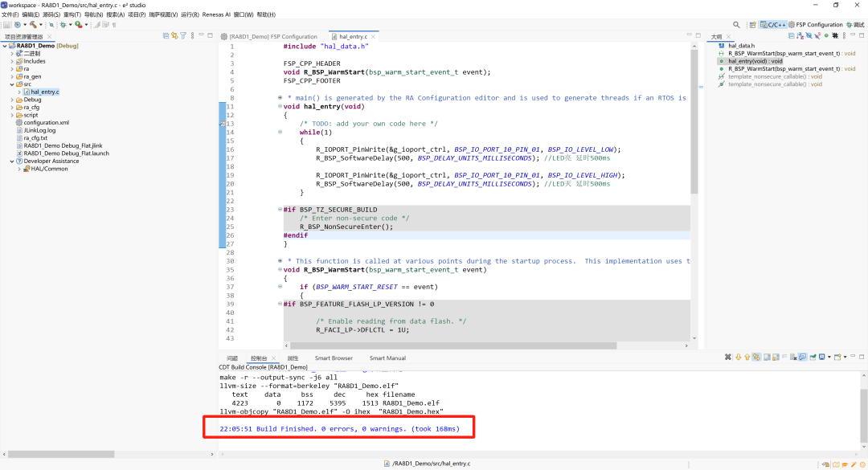
Task: Toggle Hide Fields in the outline toolbar
Action: click(x=809, y=36)
